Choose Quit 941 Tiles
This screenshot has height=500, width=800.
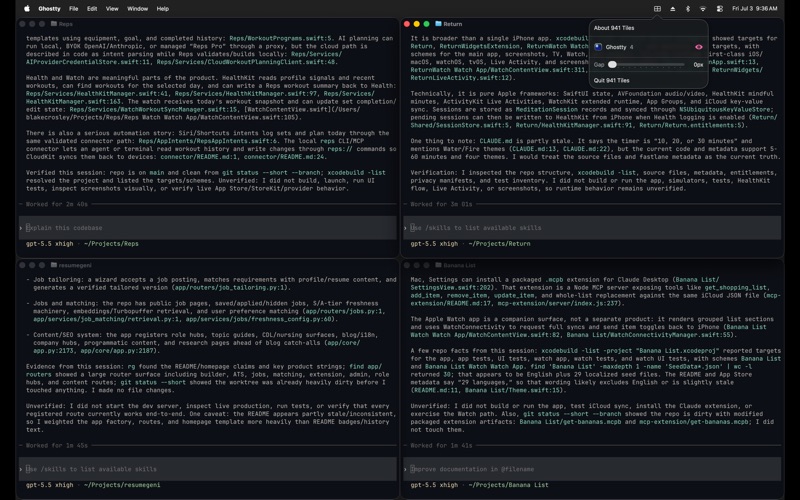pos(611,80)
